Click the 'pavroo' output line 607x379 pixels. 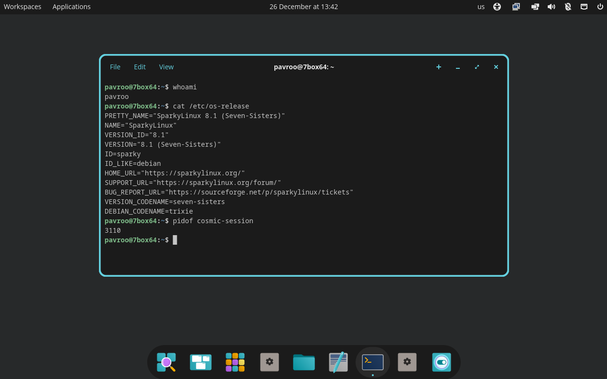[117, 97]
